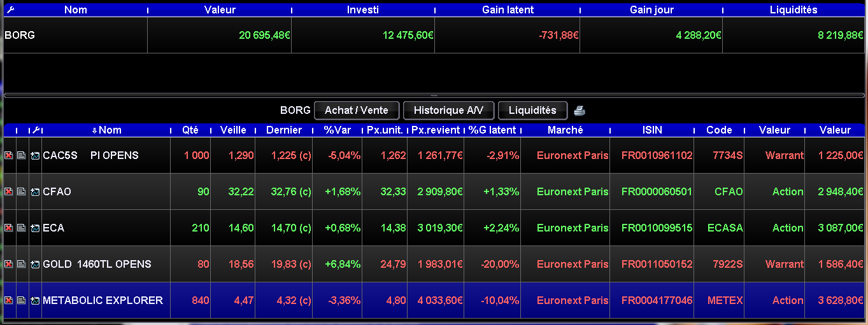Click the Investi header in portfolio summary
The width and height of the screenshot is (868, 325).
click(363, 10)
